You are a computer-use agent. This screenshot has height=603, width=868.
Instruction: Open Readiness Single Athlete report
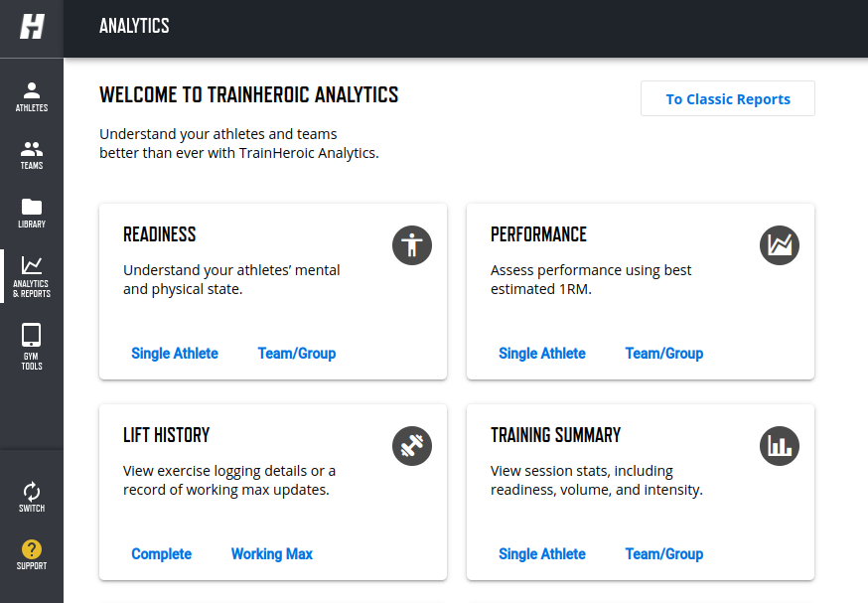tap(175, 354)
